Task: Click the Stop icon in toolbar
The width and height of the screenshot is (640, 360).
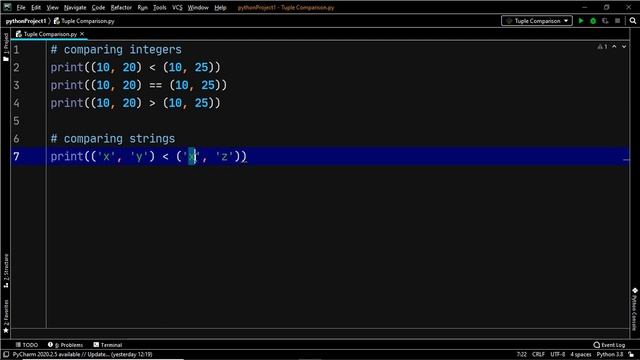Action: tap(618, 21)
